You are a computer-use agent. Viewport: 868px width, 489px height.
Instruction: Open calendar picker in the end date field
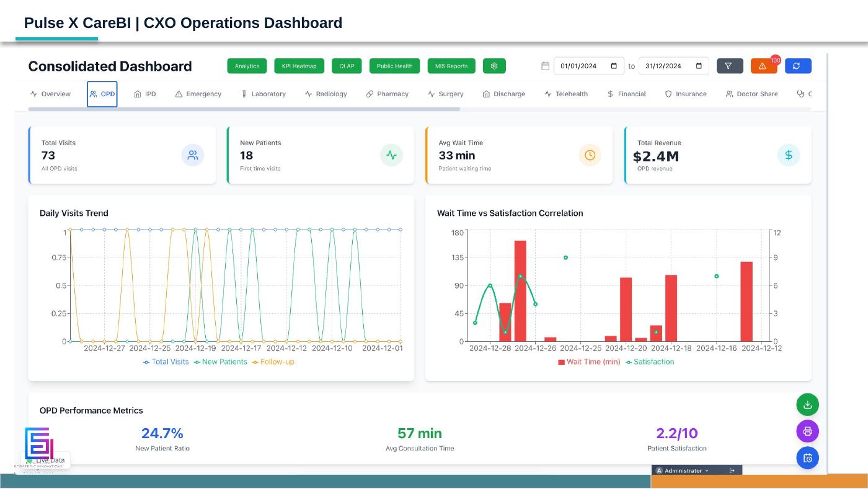[699, 66]
